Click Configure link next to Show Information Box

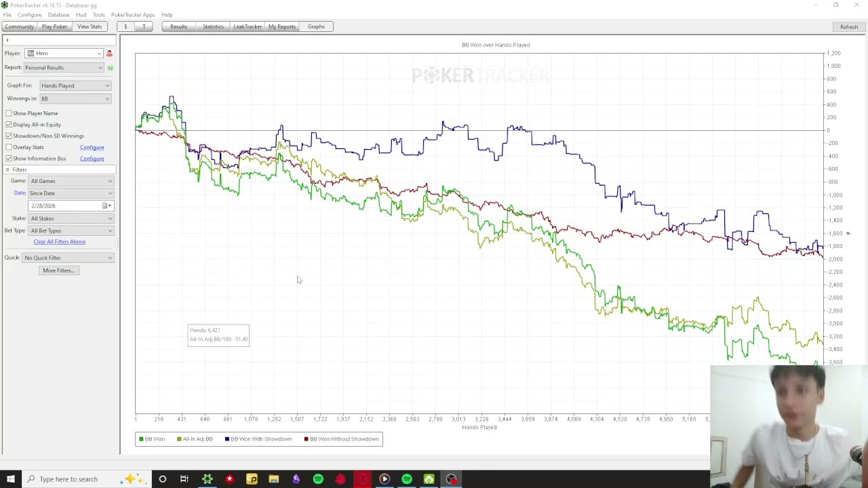[x=92, y=159]
